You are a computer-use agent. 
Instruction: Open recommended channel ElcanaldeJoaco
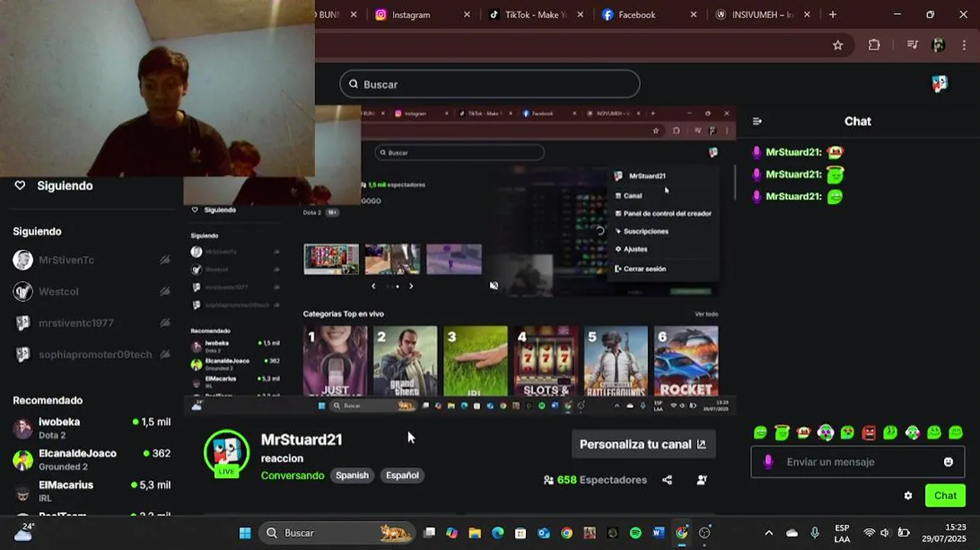pyautogui.click(x=92, y=459)
